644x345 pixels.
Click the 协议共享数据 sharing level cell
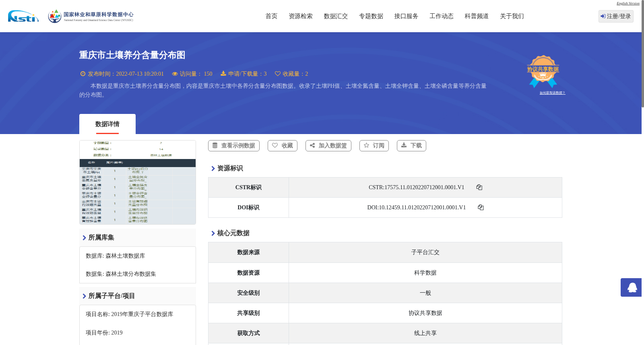(x=425, y=313)
